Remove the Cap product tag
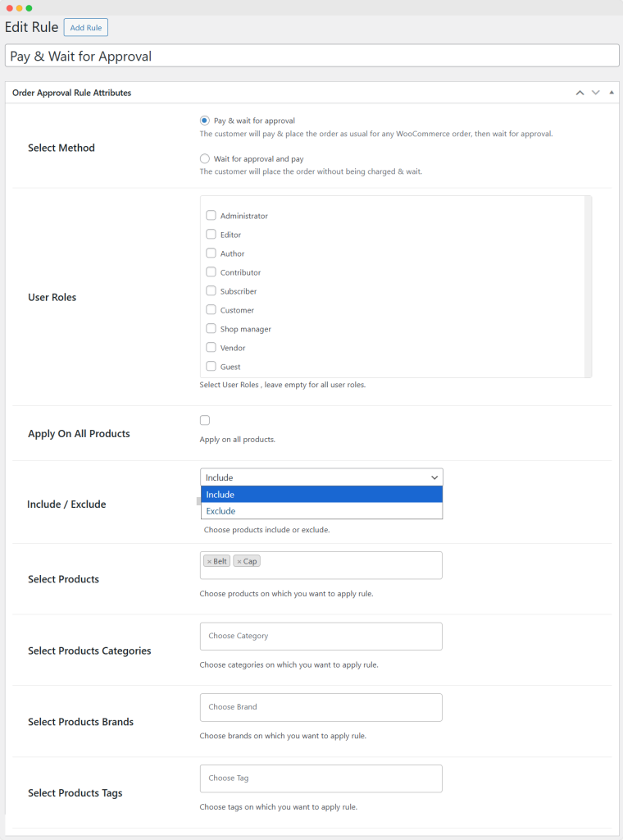Image resolution: width=623 pixels, height=840 pixels. [x=239, y=561]
